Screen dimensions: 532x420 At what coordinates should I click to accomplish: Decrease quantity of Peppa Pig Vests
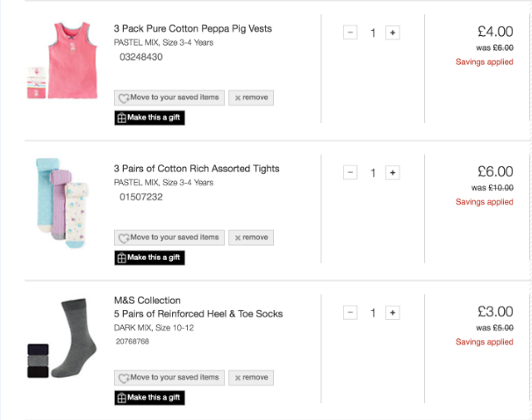350,33
